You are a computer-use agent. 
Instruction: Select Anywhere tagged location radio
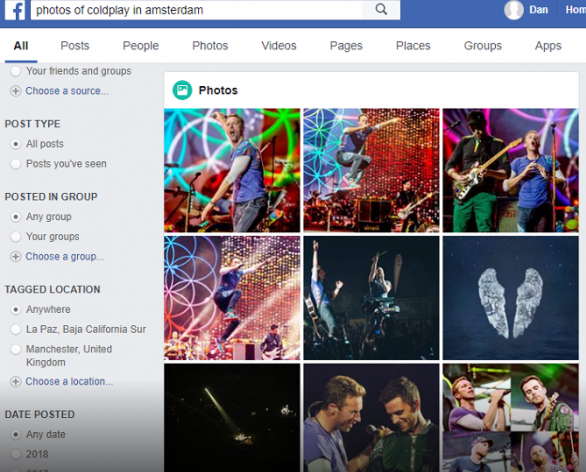pos(15,309)
